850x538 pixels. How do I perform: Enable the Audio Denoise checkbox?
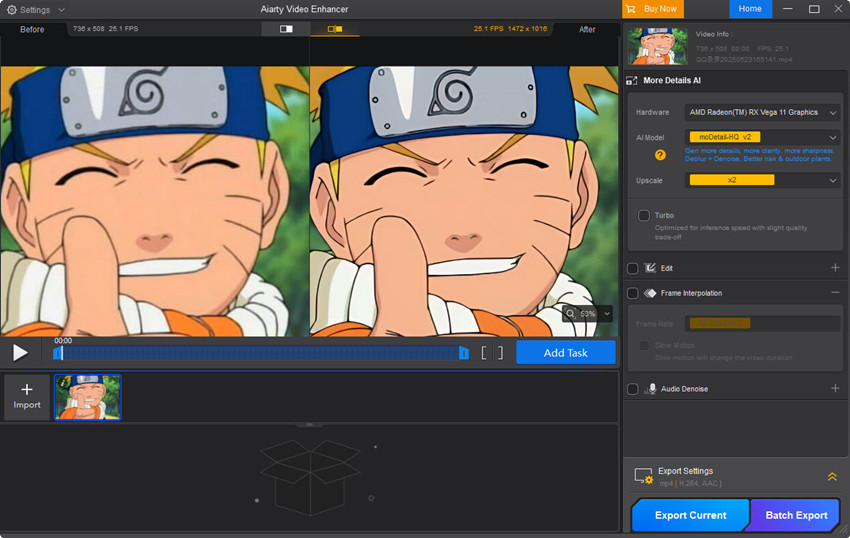(633, 389)
